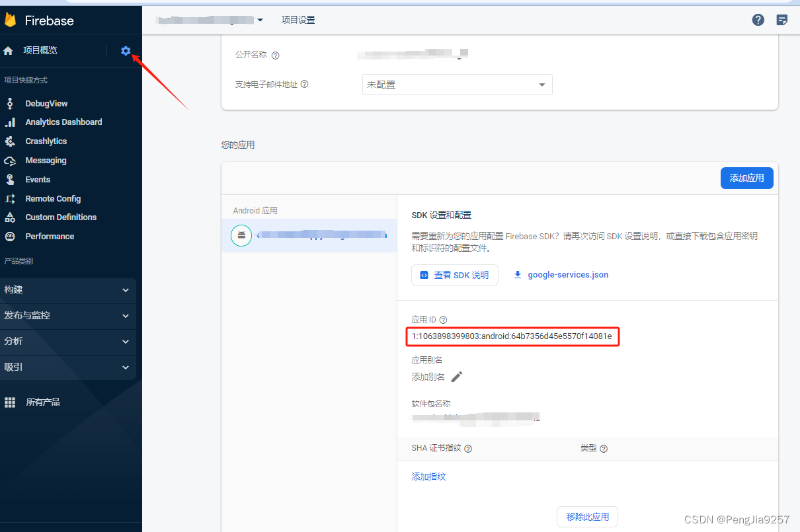Click the help icon next to 支持电子邮件地址
Image resolution: width=800 pixels, height=532 pixels.
305,85
